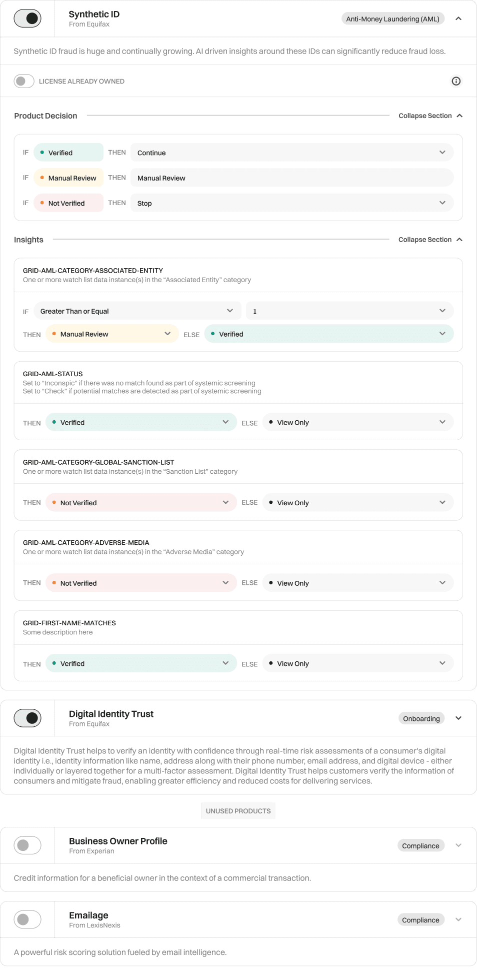477x980 pixels.
Task: Click the Onboarding category tag
Action: pos(421,718)
